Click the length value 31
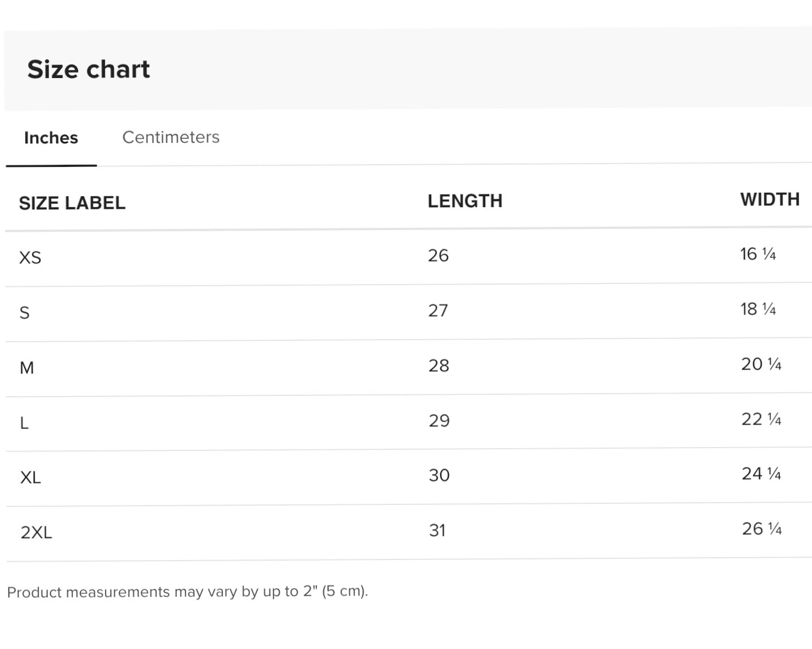This screenshot has height=649, width=812. tap(437, 530)
